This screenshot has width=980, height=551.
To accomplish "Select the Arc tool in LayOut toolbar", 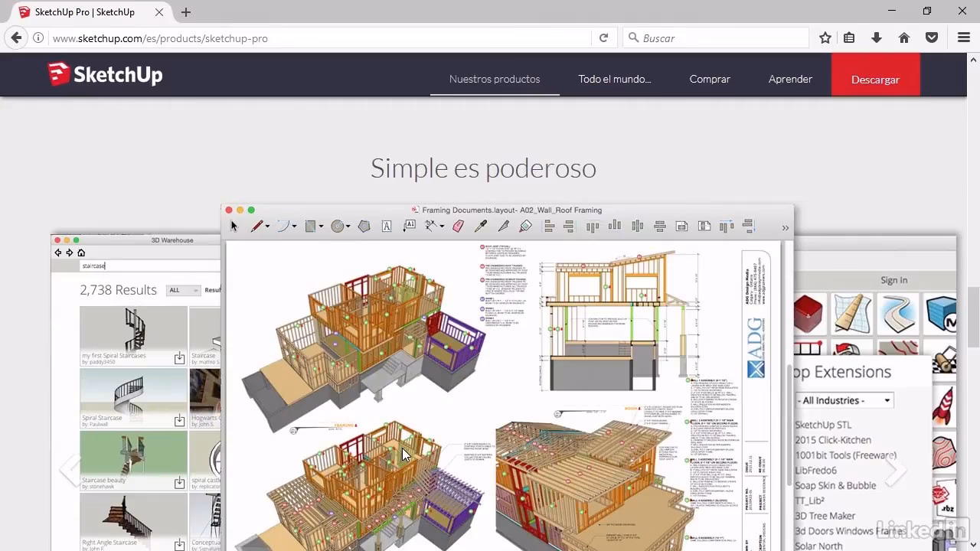I will [281, 226].
